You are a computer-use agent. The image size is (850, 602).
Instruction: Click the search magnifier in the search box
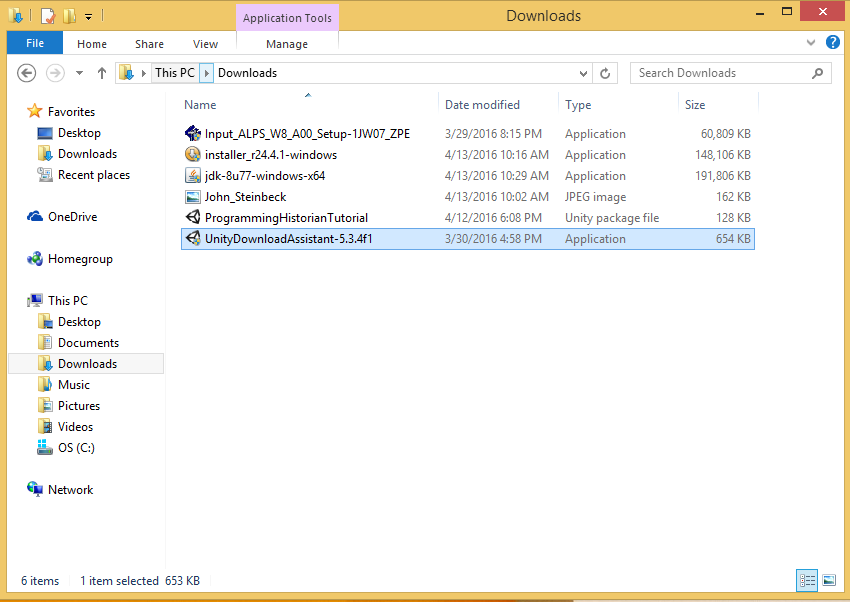[816, 72]
